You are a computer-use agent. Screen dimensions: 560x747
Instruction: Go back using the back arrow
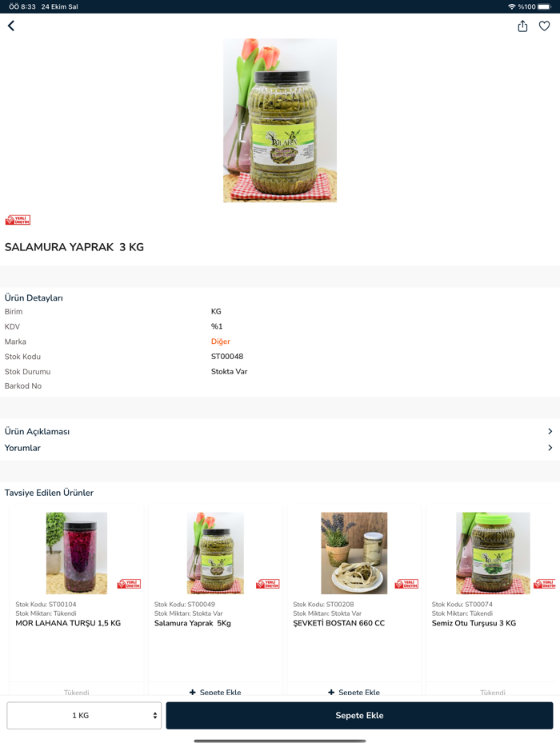(11, 26)
